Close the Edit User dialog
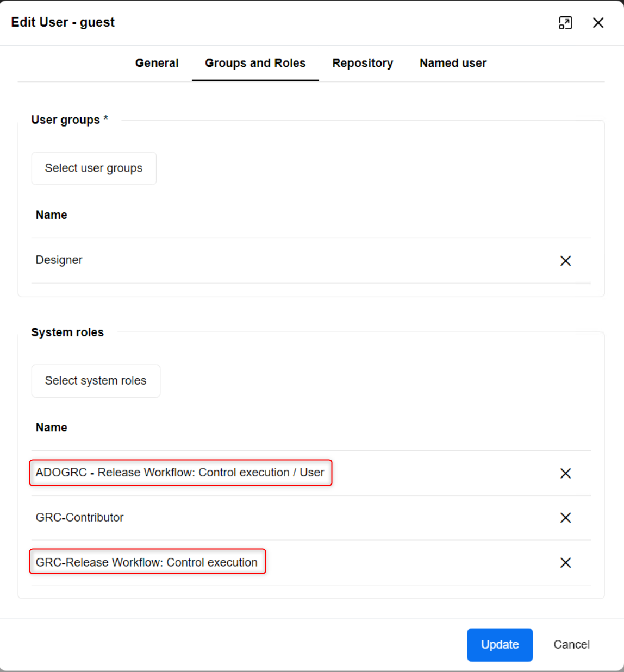The width and height of the screenshot is (624, 672). tap(598, 23)
